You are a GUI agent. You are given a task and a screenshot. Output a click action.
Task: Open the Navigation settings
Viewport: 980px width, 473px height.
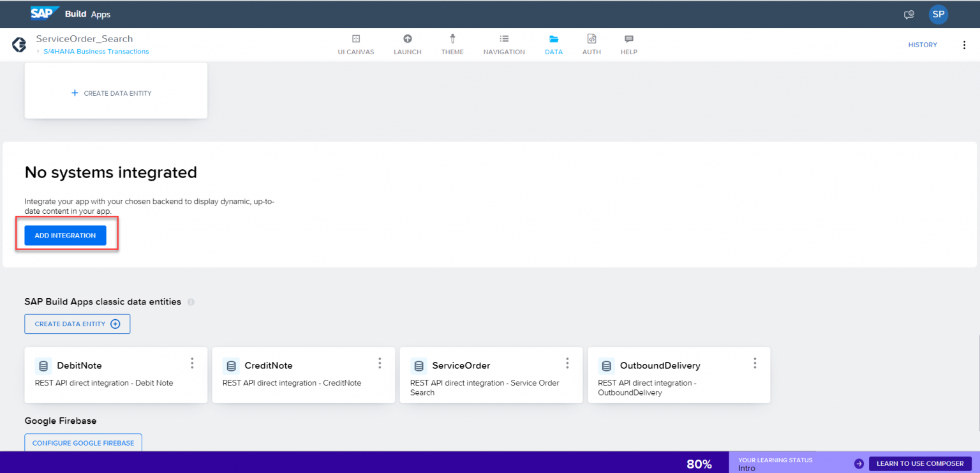504,44
